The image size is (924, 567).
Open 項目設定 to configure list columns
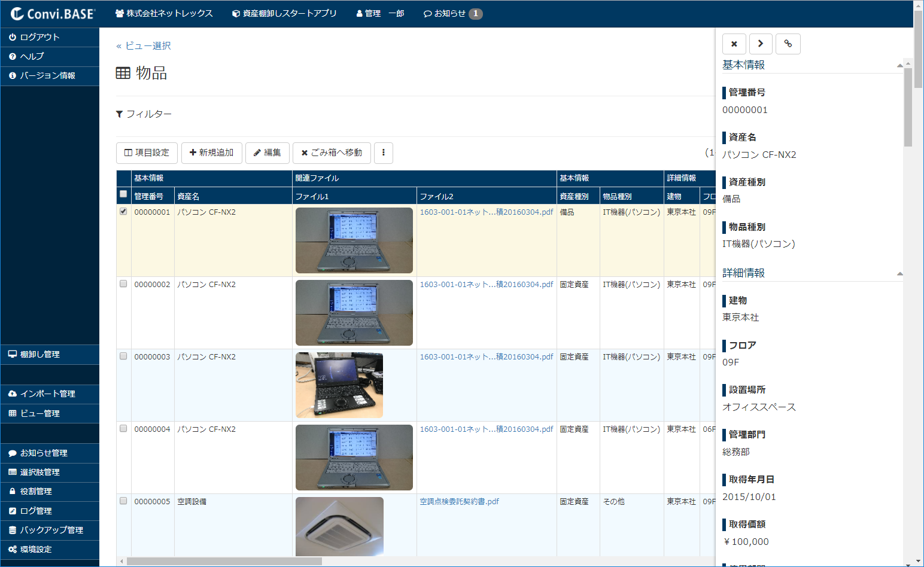click(147, 153)
